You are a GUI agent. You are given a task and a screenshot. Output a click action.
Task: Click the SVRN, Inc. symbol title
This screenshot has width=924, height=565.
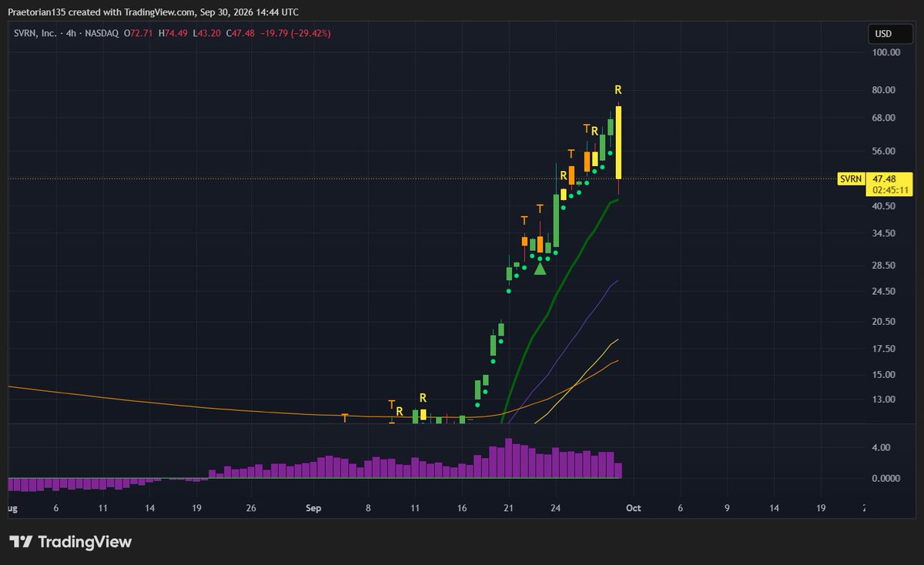(x=35, y=34)
